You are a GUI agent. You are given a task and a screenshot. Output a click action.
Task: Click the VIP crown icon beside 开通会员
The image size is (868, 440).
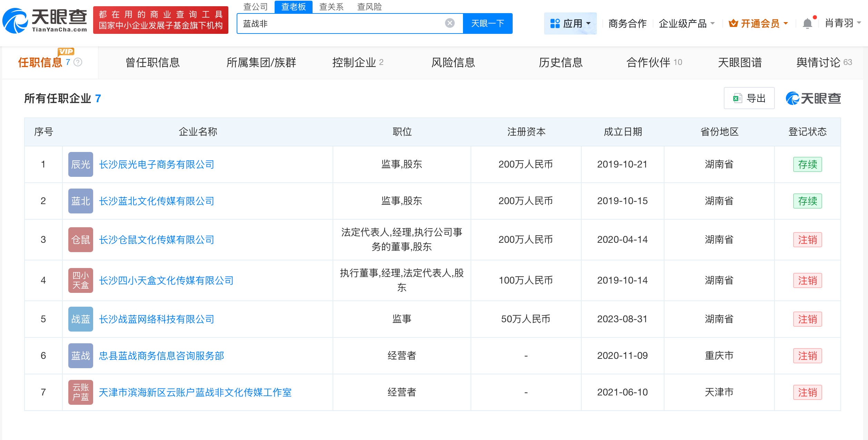(x=734, y=23)
